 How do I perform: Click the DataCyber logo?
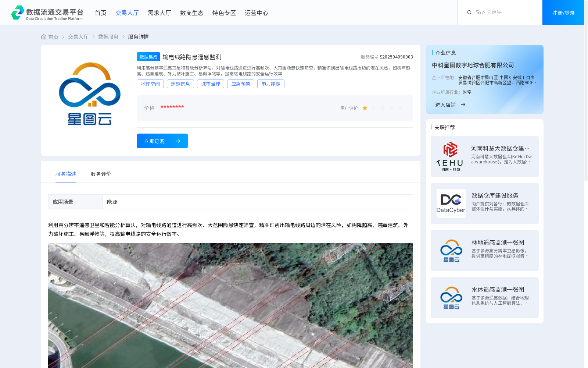click(451, 204)
